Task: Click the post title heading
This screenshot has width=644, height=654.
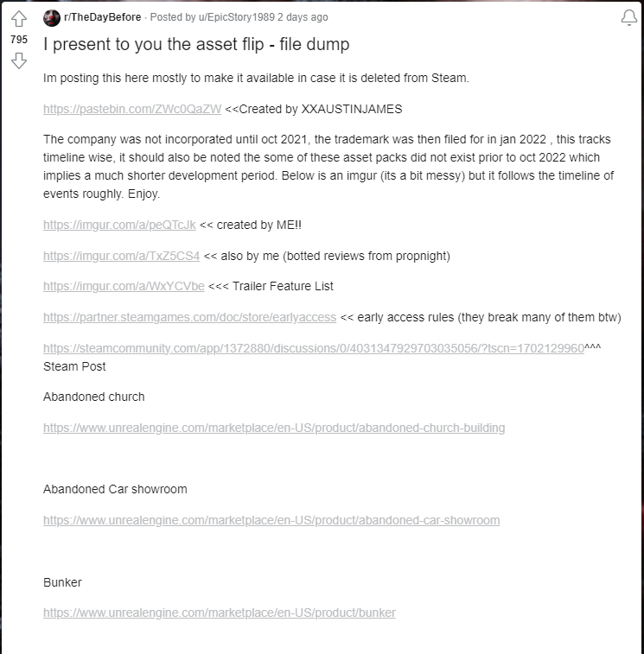Action: point(196,44)
